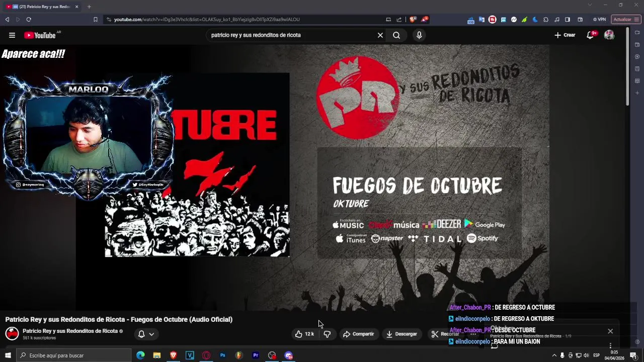Open channel name Patricio Rey y sus Redonditos
This screenshot has height=362, width=644.
pos(70,331)
